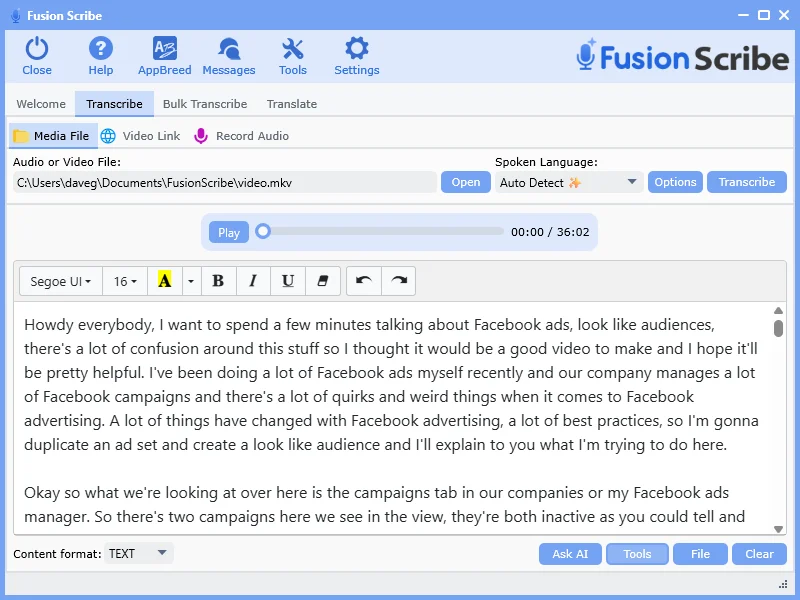Click the Fusion Scribe logo
This screenshot has width=800, height=600.
(x=683, y=56)
